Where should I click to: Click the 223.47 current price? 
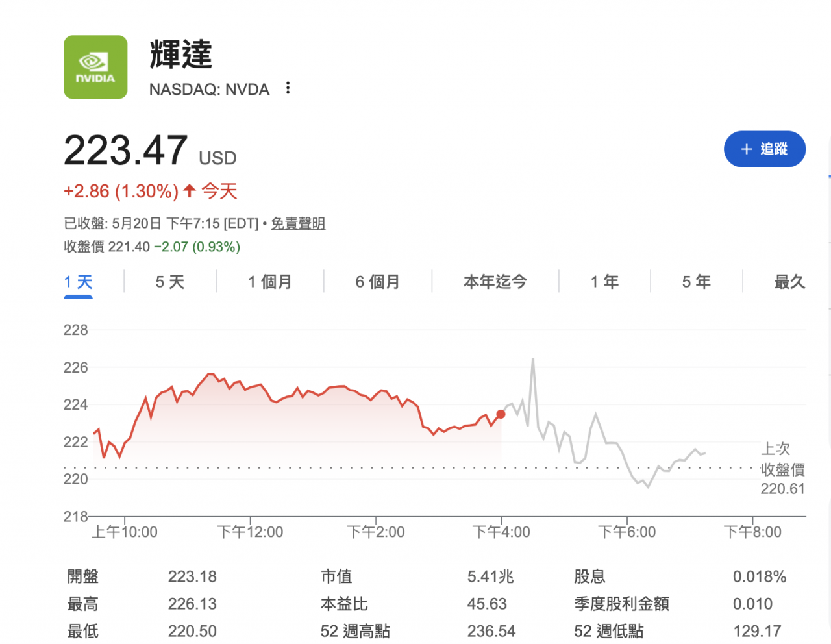point(126,150)
